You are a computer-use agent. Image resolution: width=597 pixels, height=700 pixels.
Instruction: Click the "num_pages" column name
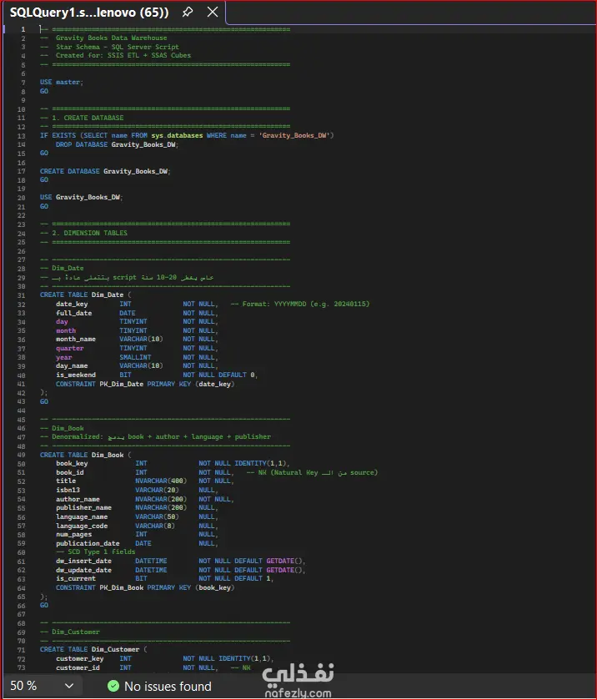tap(73, 534)
